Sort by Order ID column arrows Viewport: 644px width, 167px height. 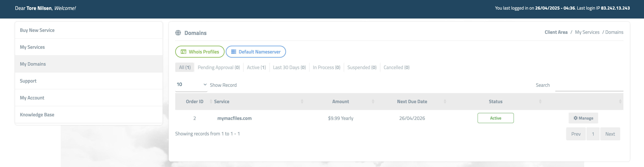(211, 102)
